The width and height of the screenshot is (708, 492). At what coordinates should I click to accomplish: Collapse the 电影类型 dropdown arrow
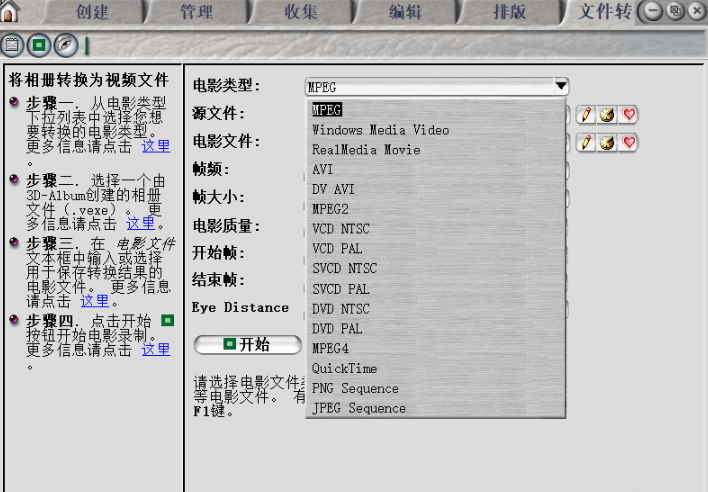561,86
